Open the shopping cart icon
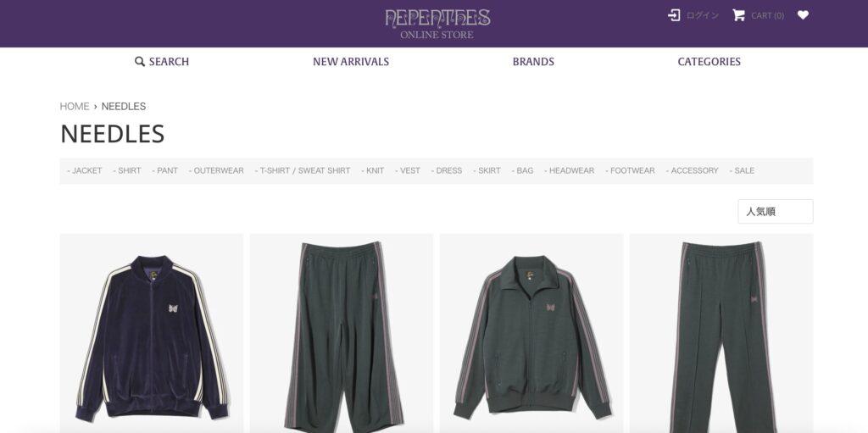Image resolution: width=868 pixels, height=433 pixels. (738, 15)
